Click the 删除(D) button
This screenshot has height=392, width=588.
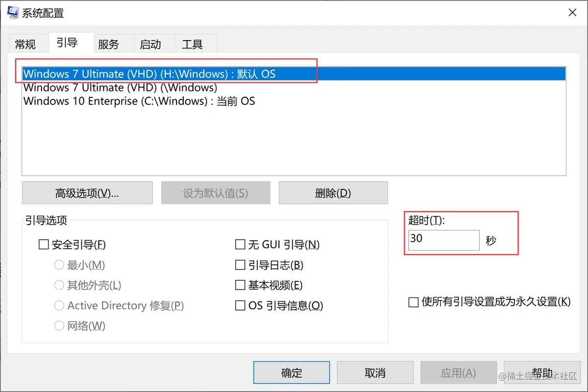[x=333, y=193]
